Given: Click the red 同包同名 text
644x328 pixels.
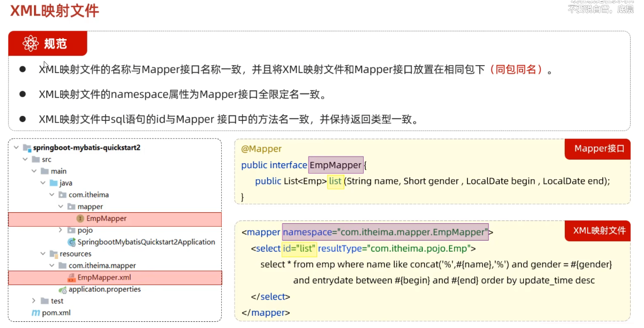Looking at the screenshot, I should tap(515, 70).
